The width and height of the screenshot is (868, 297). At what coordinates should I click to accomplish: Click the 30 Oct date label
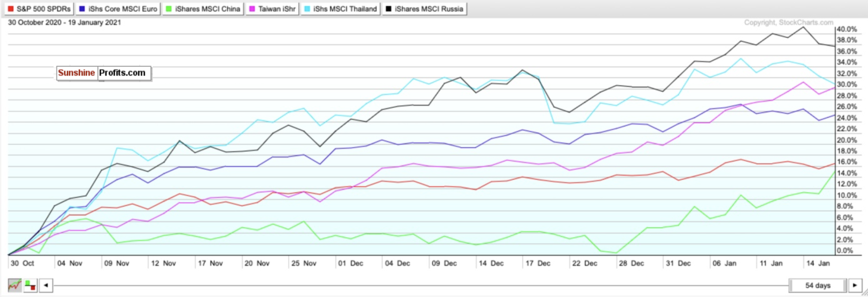[x=22, y=263]
